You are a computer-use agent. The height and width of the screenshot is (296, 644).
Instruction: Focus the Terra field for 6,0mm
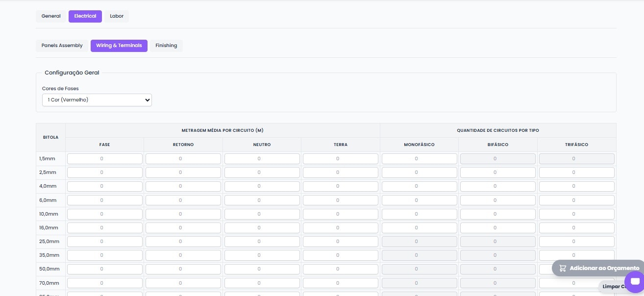pyautogui.click(x=341, y=200)
